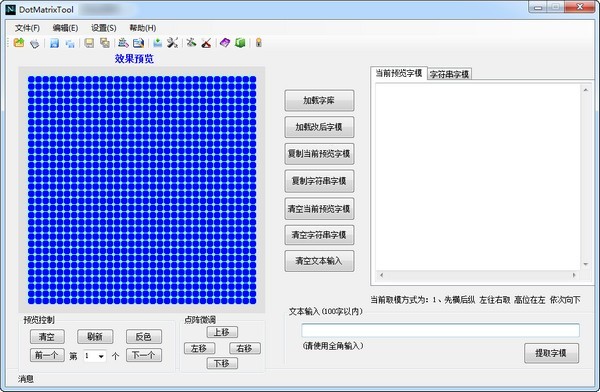
Task: Click the output area scroll-up arrow
Action: point(585,90)
